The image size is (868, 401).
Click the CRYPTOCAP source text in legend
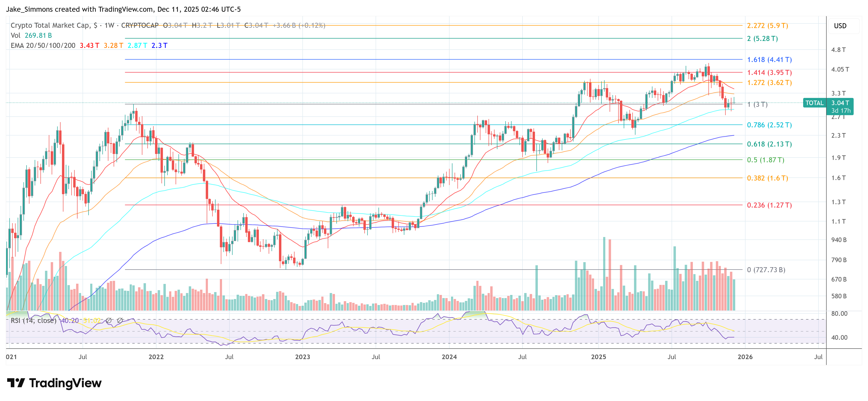click(x=139, y=25)
